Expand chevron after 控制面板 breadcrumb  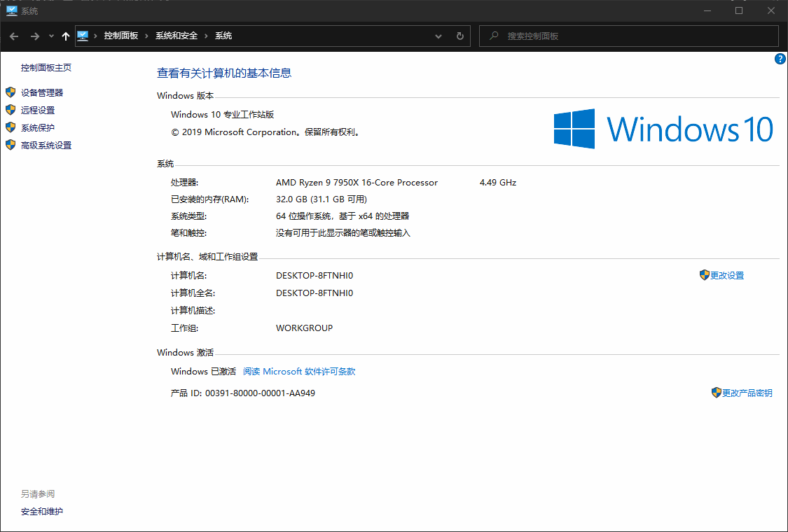coord(147,36)
